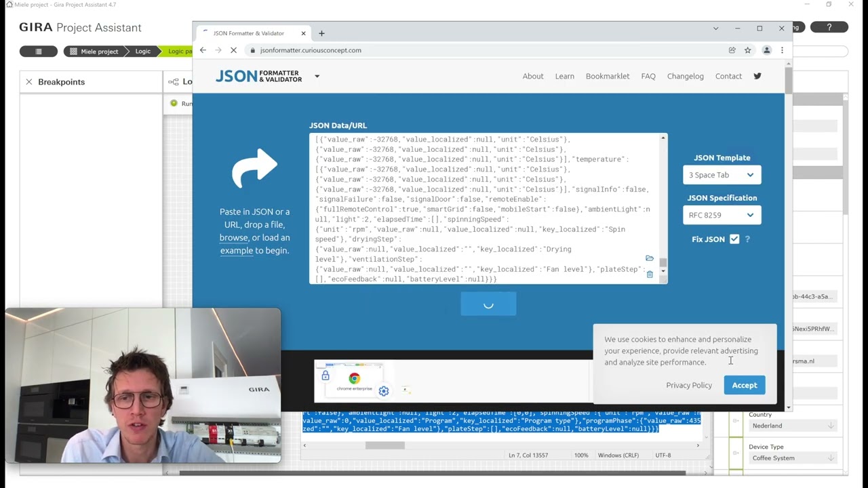This screenshot has width=868, height=488.
Task: Open a new browser tab
Action: coord(321,33)
